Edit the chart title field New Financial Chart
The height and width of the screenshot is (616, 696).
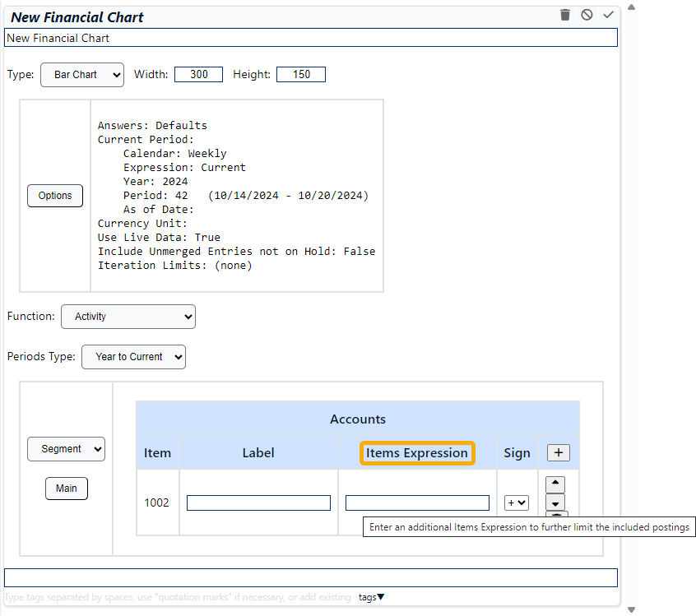coord(311,38)
